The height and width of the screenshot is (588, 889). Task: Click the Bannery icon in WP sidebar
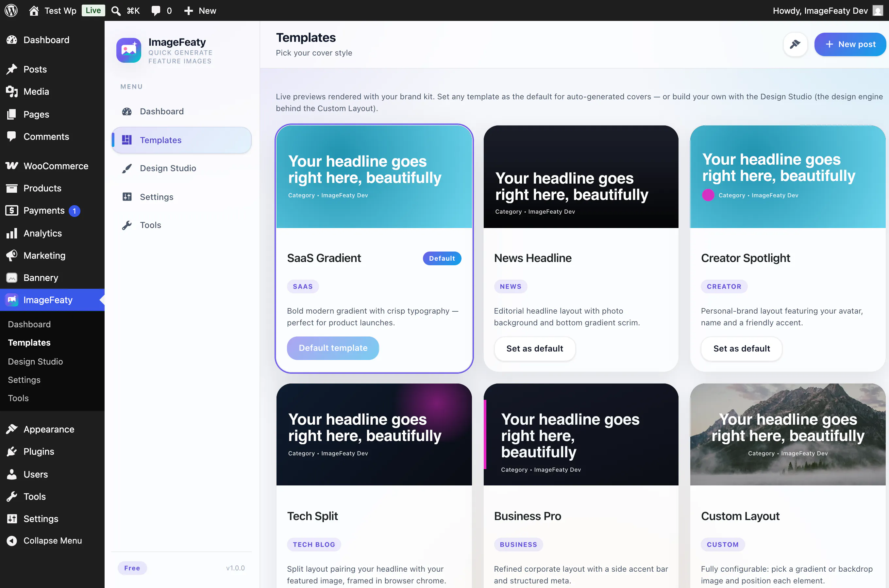12,278
